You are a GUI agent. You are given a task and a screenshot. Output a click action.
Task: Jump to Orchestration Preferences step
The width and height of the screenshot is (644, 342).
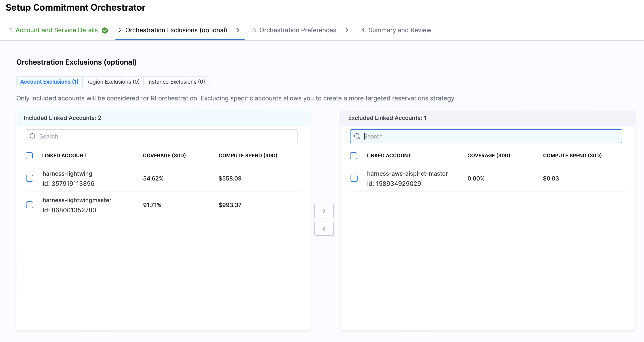294,30
